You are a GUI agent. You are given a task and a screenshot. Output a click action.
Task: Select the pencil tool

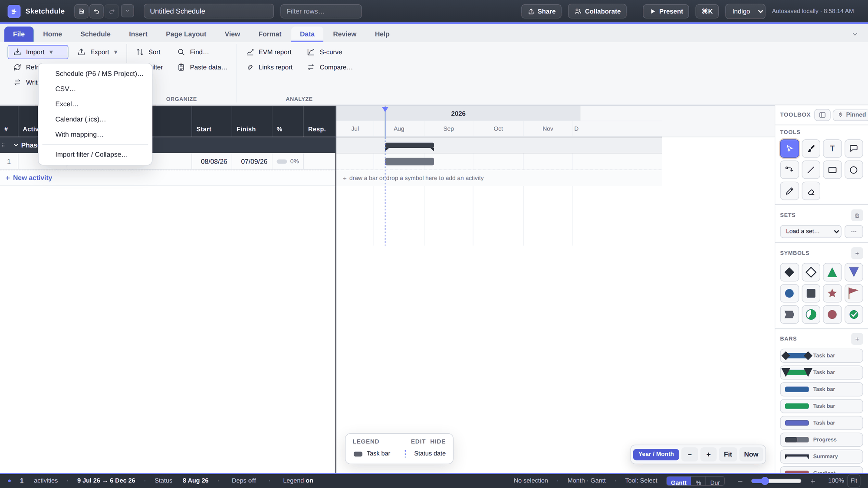(x=789, y=191)
